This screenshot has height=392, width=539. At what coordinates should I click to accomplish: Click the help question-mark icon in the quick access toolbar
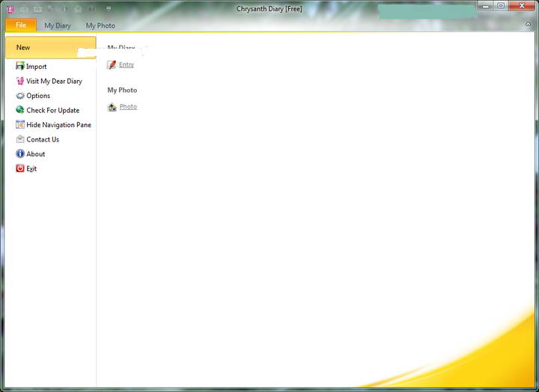click(92, 9)
